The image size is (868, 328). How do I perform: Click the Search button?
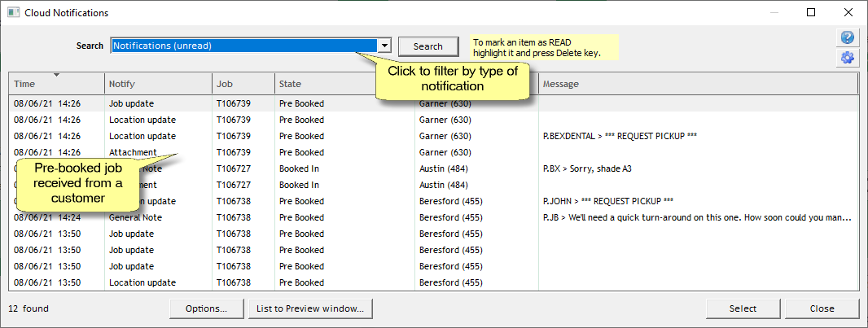click(427, 46)
